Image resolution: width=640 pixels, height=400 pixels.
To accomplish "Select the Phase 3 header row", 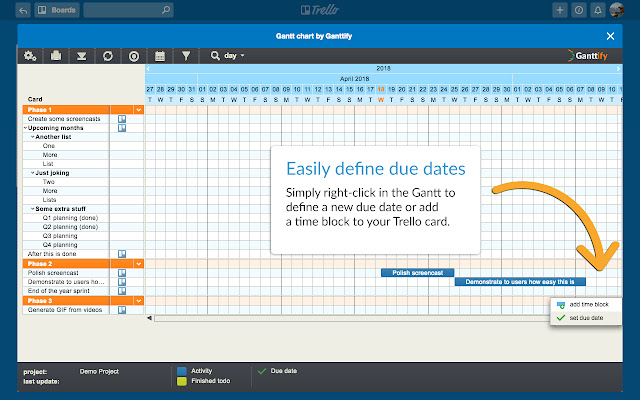I will (x=83, y=301).
